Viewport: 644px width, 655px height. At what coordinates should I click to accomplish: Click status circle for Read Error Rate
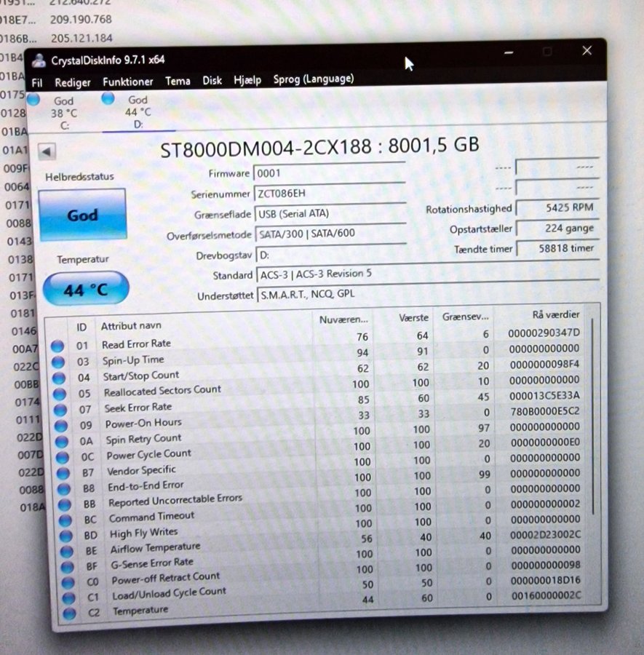57,346
